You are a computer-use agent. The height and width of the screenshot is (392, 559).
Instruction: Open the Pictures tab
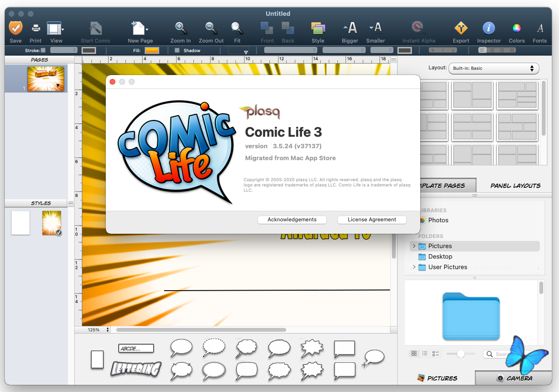click(437, 378)
